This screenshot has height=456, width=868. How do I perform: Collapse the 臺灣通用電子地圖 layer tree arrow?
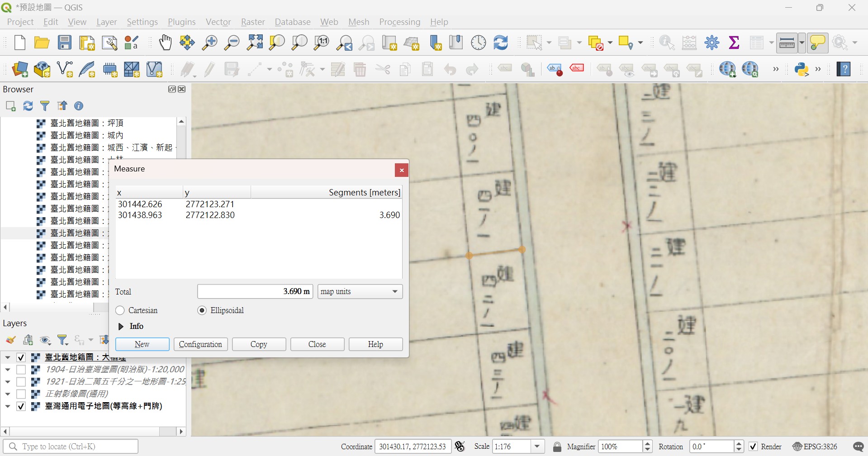pyautogui.click(x=8, y=406)
